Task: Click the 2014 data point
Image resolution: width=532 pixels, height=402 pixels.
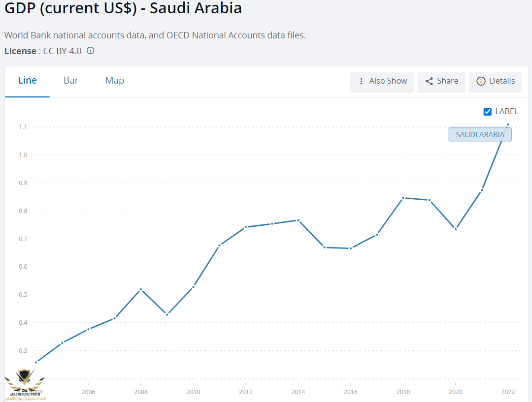Action: (298, 220)
